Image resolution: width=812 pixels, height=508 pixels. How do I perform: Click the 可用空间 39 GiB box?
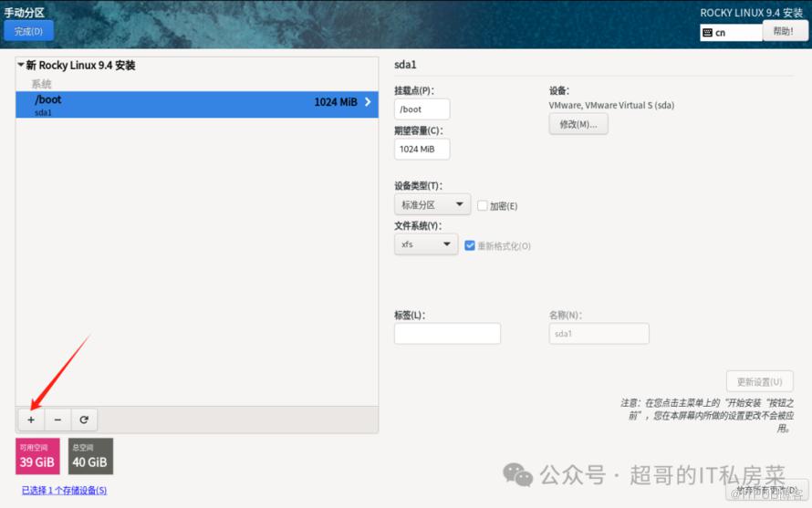point(37,456)
